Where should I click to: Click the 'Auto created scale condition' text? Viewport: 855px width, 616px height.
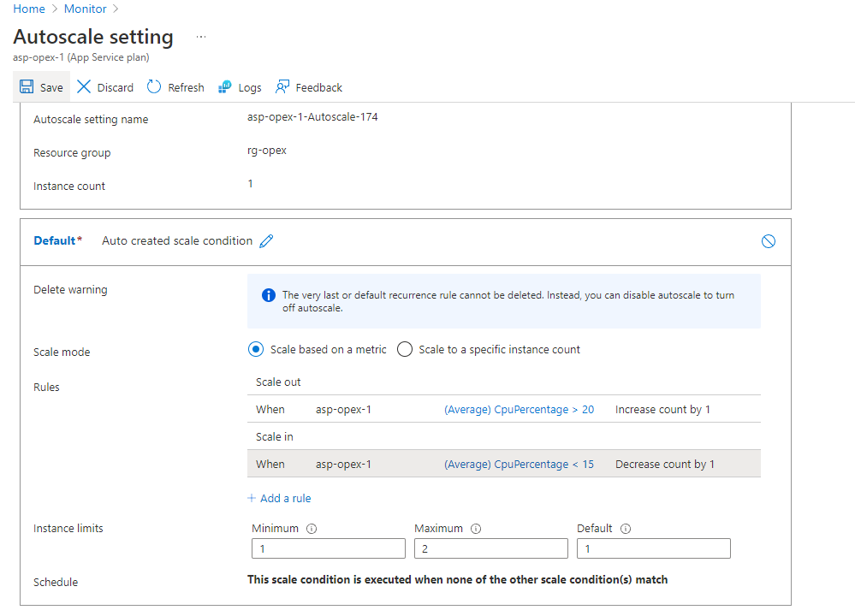pyautogui.click(x=177, y=241)
